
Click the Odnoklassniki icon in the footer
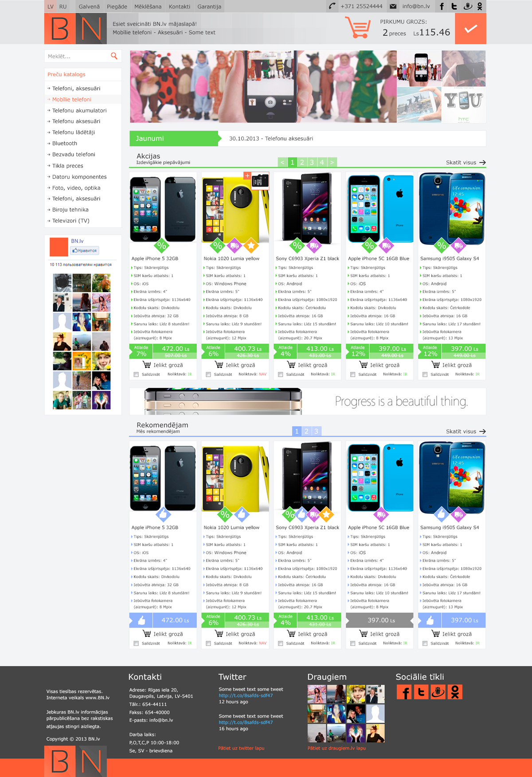[455, 692]
